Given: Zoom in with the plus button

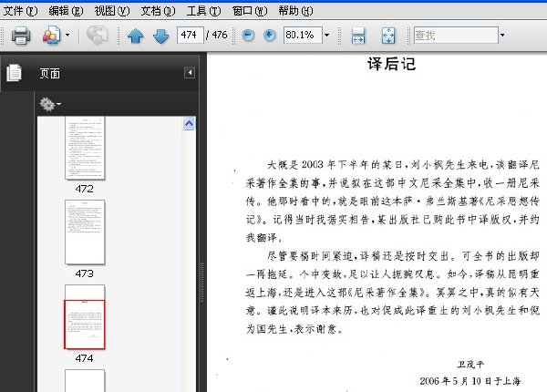Looking at the screenshot, I should click(269, 36).
